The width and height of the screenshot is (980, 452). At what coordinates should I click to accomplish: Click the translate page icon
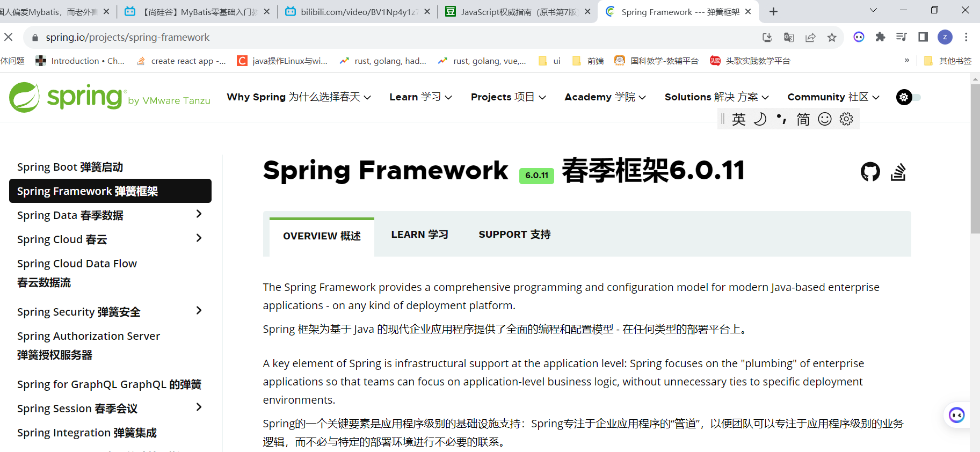[x=789, y=38]
